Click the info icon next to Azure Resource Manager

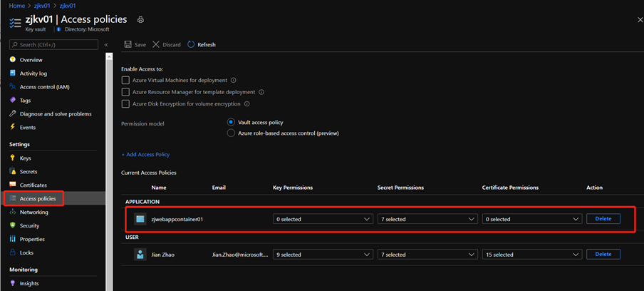(x=261, y=92)
